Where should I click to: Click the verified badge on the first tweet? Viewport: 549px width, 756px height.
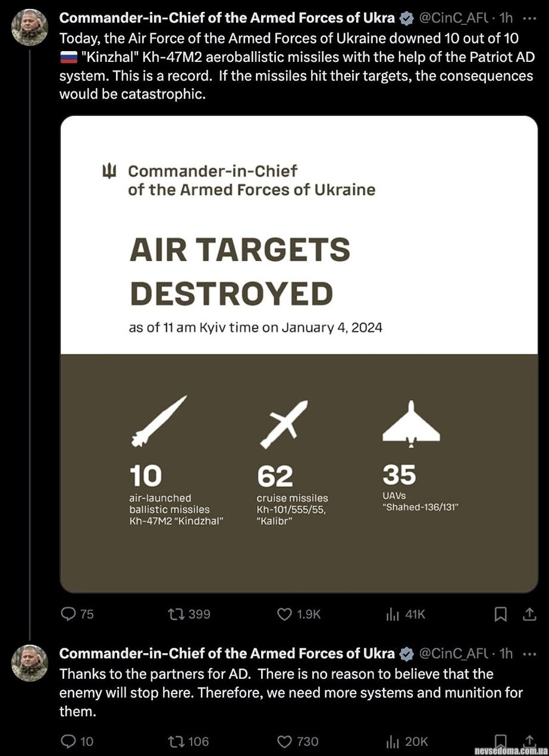[406, 18]
